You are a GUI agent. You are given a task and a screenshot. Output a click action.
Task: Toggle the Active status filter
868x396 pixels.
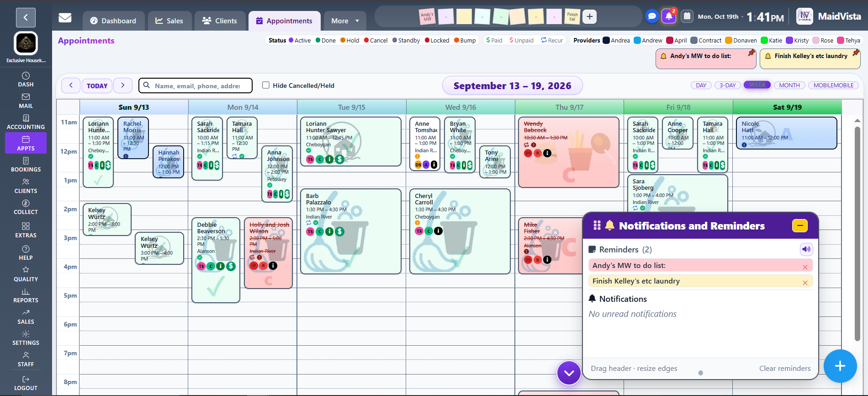[300, 40]
